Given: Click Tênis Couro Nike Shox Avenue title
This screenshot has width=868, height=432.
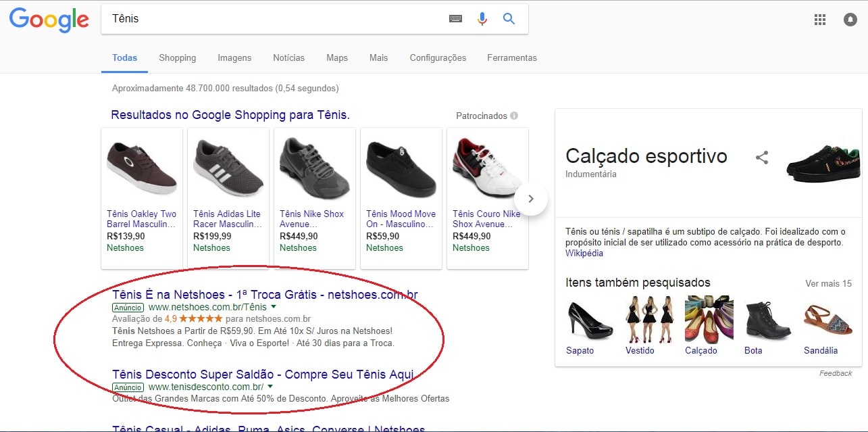Looking at the screenshot, I should pyautogui.click(x=487, y=219).
